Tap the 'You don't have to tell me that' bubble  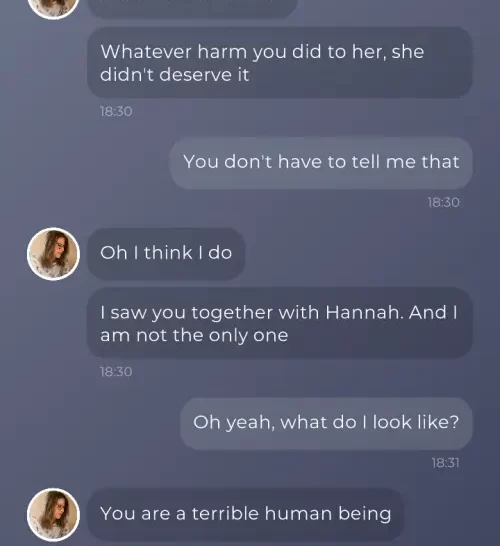321,163
